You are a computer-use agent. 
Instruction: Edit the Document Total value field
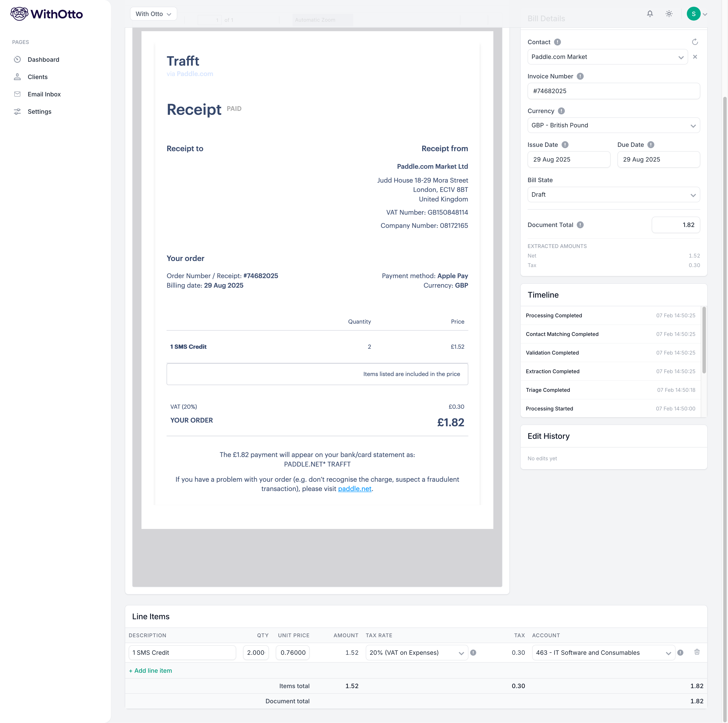676,225
